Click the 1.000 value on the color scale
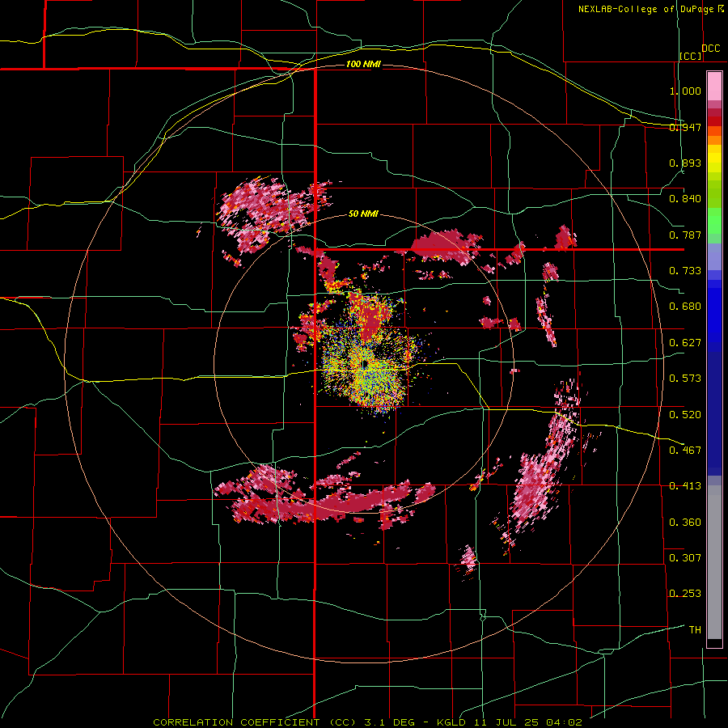 tap(685, 91)
